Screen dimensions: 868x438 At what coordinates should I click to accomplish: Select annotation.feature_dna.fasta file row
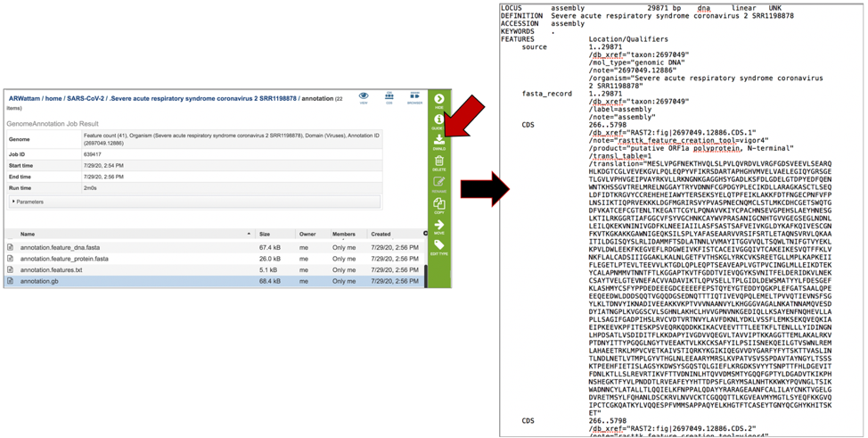pos(60,247)
